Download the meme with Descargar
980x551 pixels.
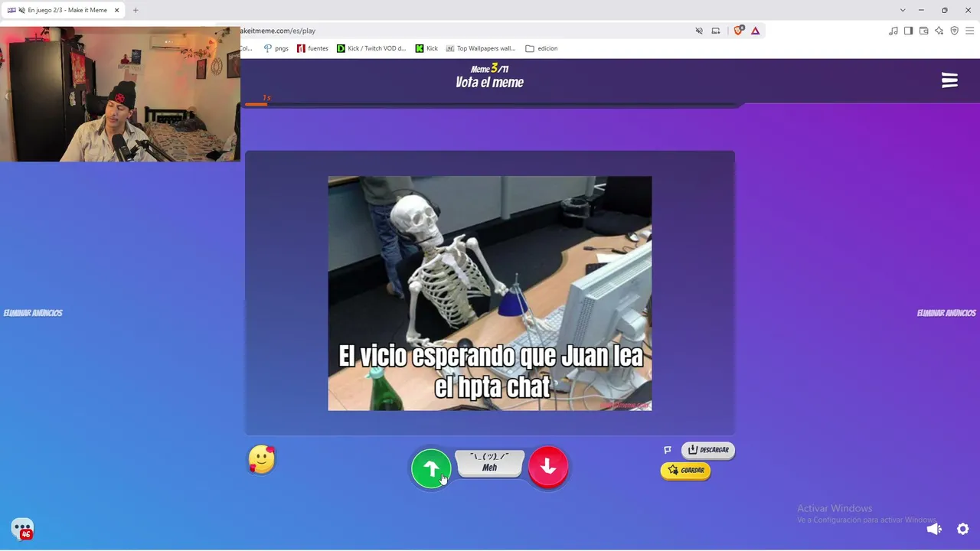(x=708, y=450)
